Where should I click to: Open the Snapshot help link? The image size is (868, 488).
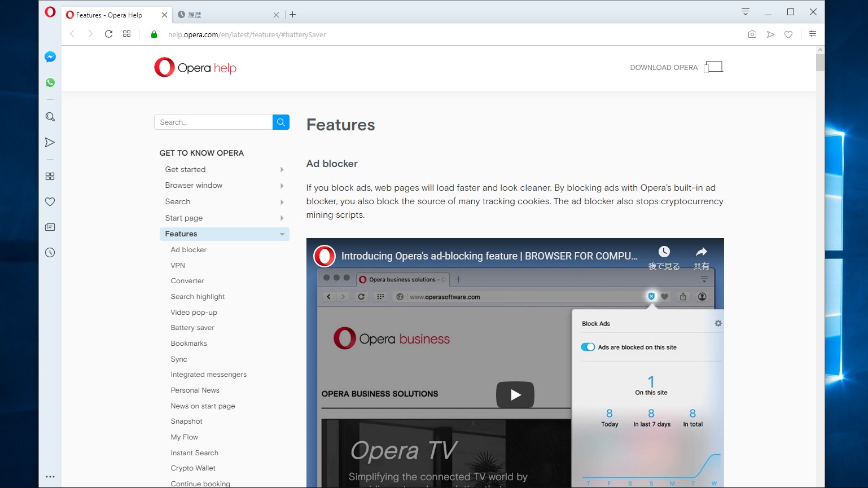(x=186, y=421)
